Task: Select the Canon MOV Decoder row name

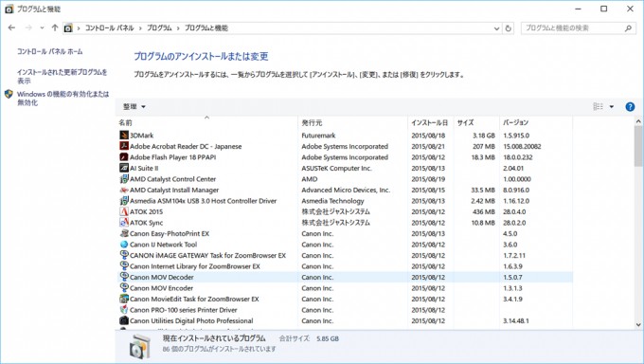Action: [161, 277]
